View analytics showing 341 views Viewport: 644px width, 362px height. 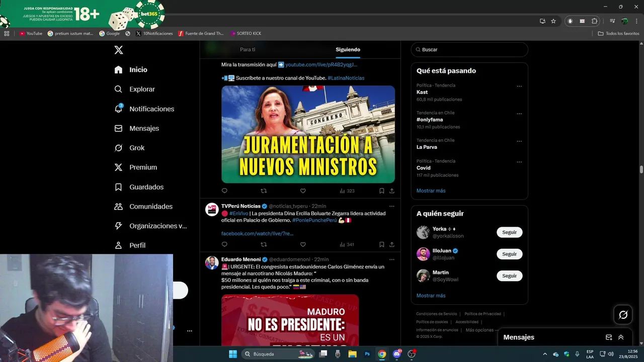347,244
